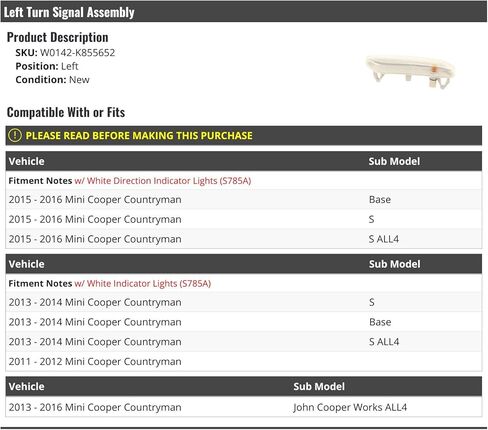
Task: Select 2013 - 2014 Countryman S ALL4 row
Action: 244,342
